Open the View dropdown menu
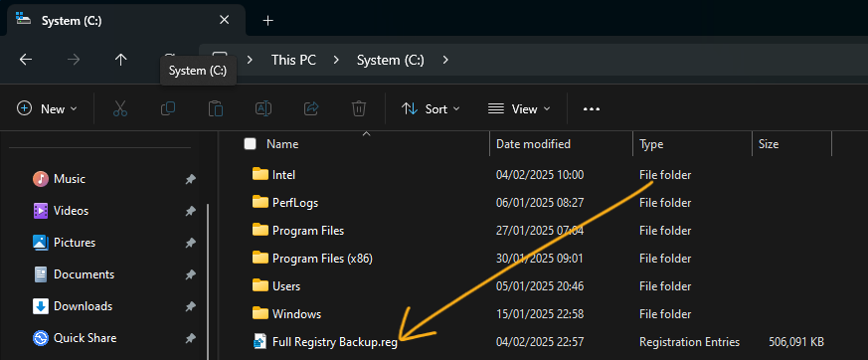The height and width of the screenshot is (360, 868). [x=519, y=108]
